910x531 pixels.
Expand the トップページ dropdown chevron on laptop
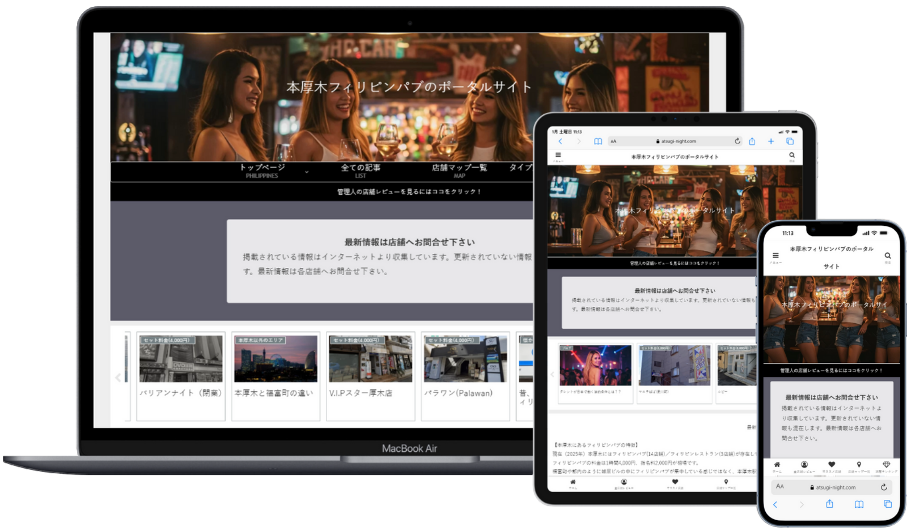tap(307, 172)
